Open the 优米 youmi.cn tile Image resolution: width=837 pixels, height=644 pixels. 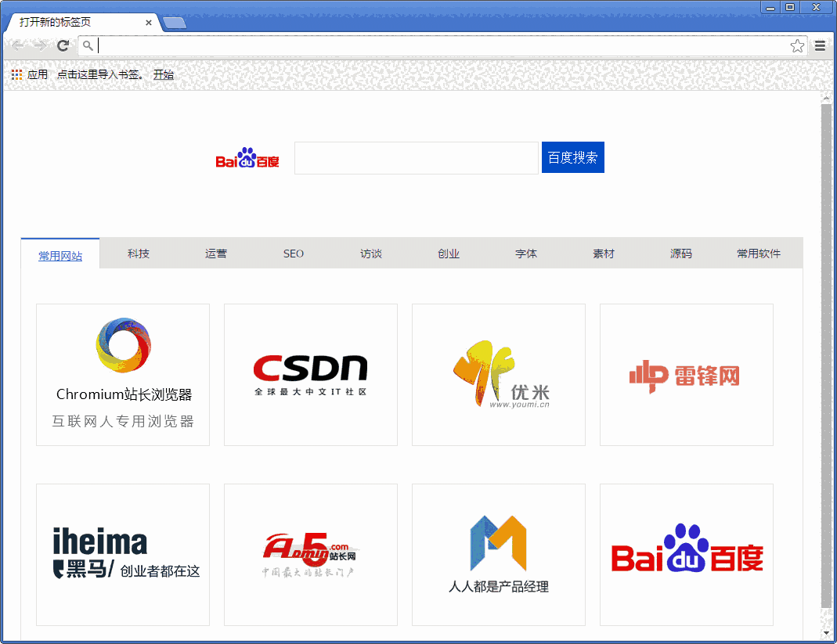[499, 375]
